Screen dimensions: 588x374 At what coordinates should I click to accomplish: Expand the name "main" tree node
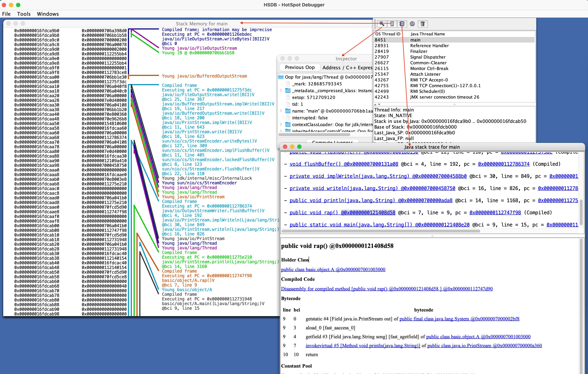tap(281, 111)
